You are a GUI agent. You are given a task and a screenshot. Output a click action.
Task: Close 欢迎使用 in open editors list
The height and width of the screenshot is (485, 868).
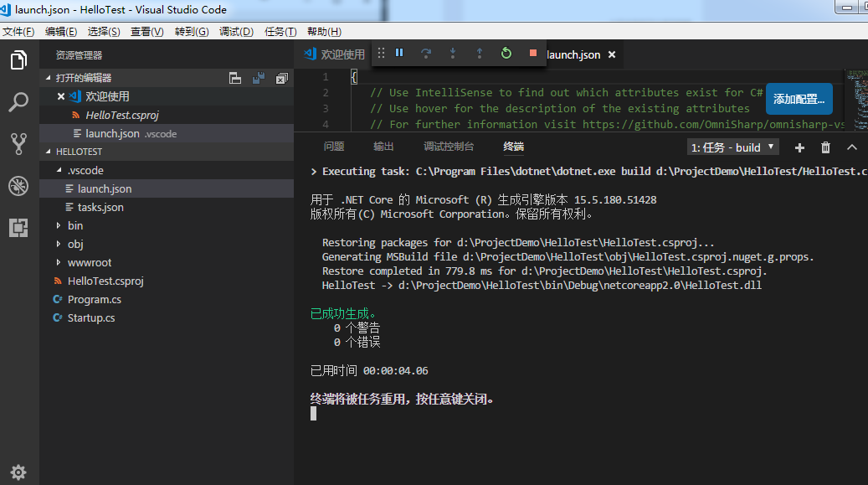point(61,96)
